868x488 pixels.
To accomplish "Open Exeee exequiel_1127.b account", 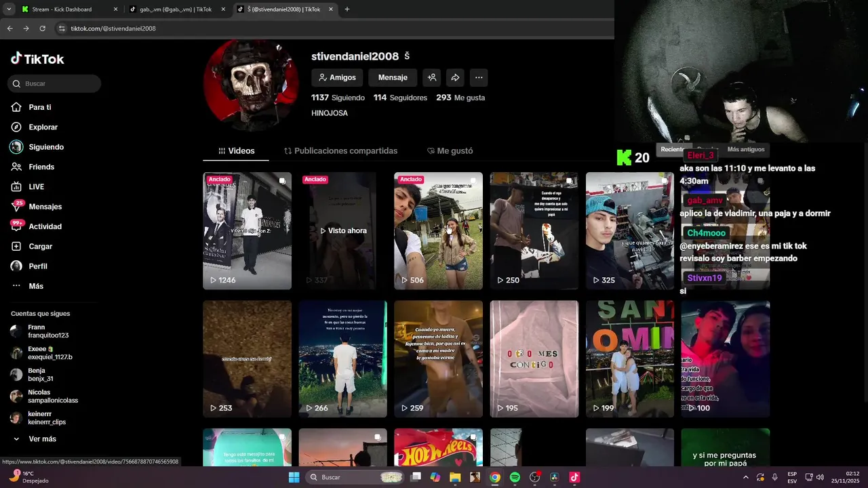I will tap(42, 353).
